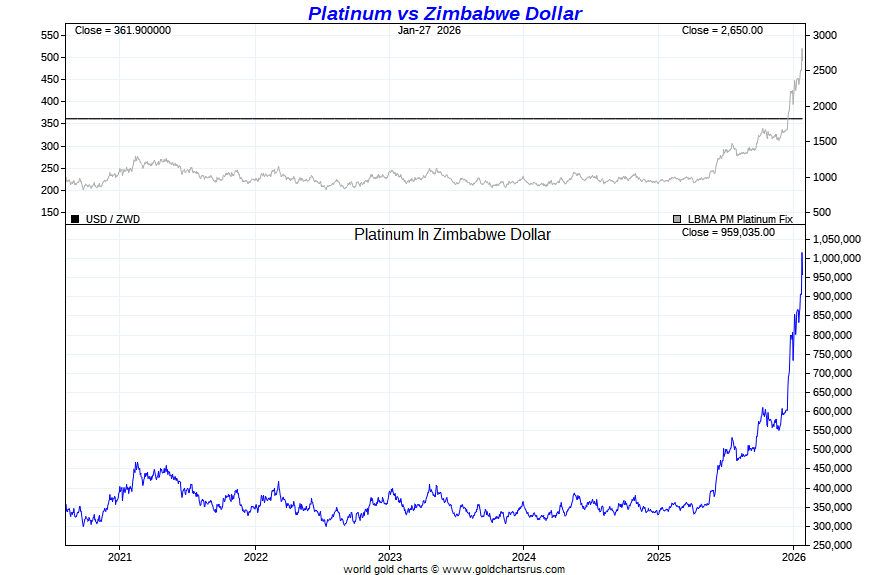Click the 900,000 axis label
Image resolution: width=890 pixels, height=575 pixels.
click(832, 296)
